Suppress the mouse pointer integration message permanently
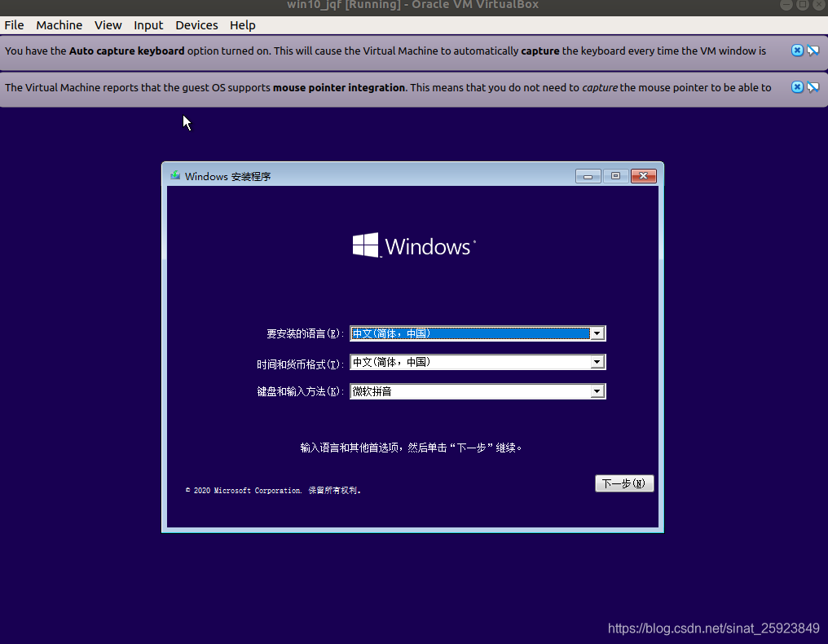 point(813,87)
